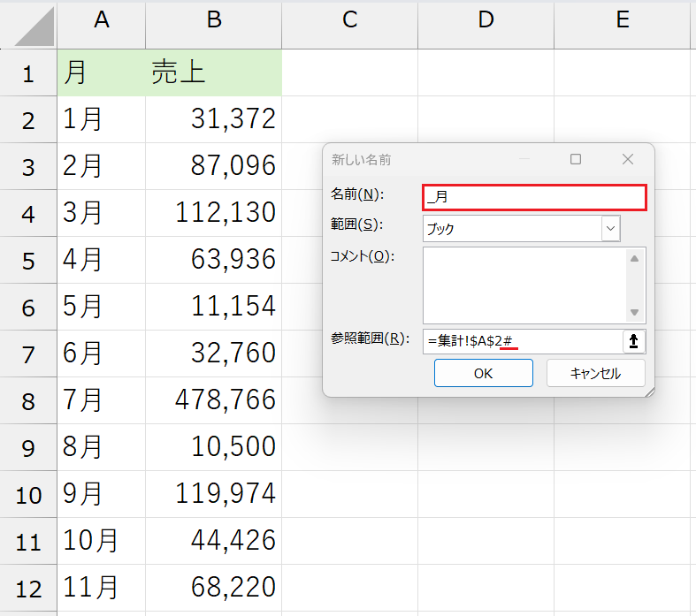Select the sales value 31,372

pyautogui.click(x=213, y=119)
